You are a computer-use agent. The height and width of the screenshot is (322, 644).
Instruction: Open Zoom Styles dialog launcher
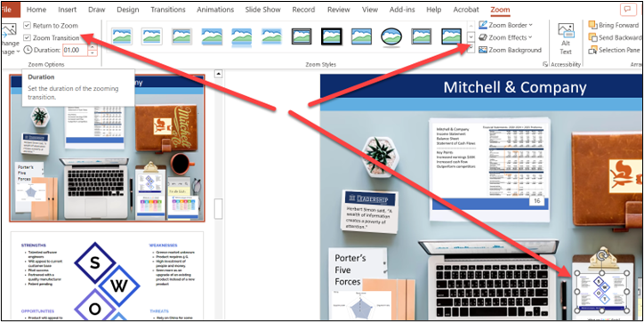tap(545, 64)
